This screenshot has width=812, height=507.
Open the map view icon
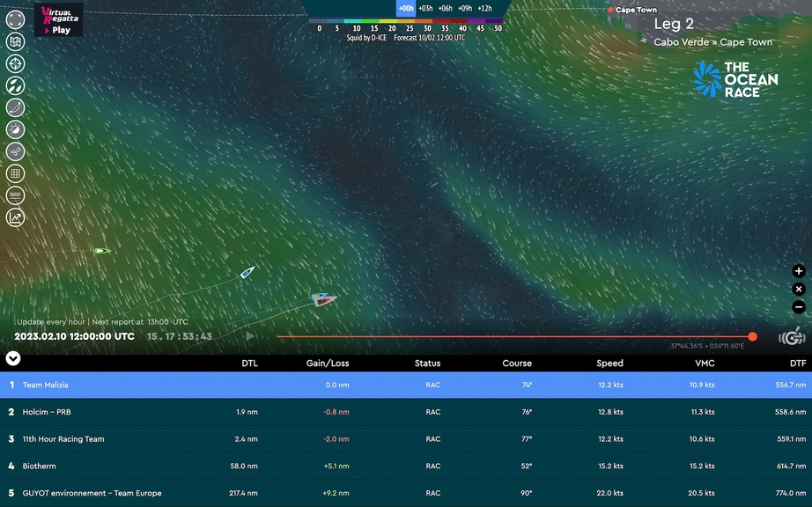[x=16, y=41]
